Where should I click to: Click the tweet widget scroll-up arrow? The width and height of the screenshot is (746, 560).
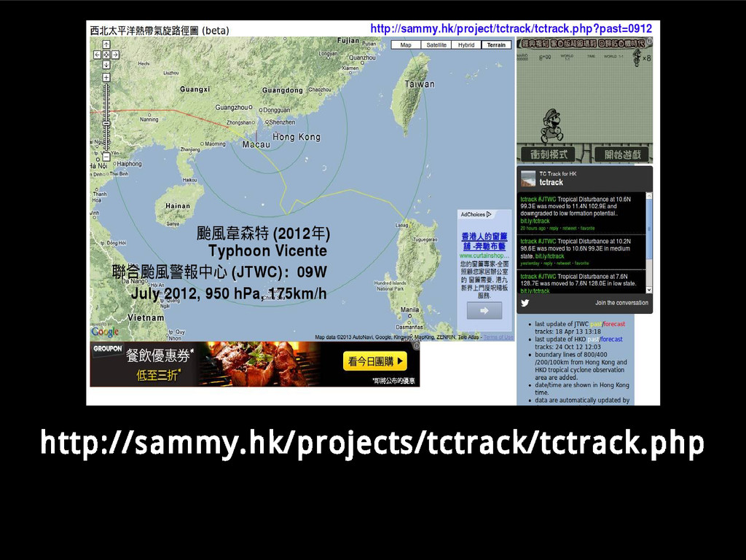pos(649,196)
